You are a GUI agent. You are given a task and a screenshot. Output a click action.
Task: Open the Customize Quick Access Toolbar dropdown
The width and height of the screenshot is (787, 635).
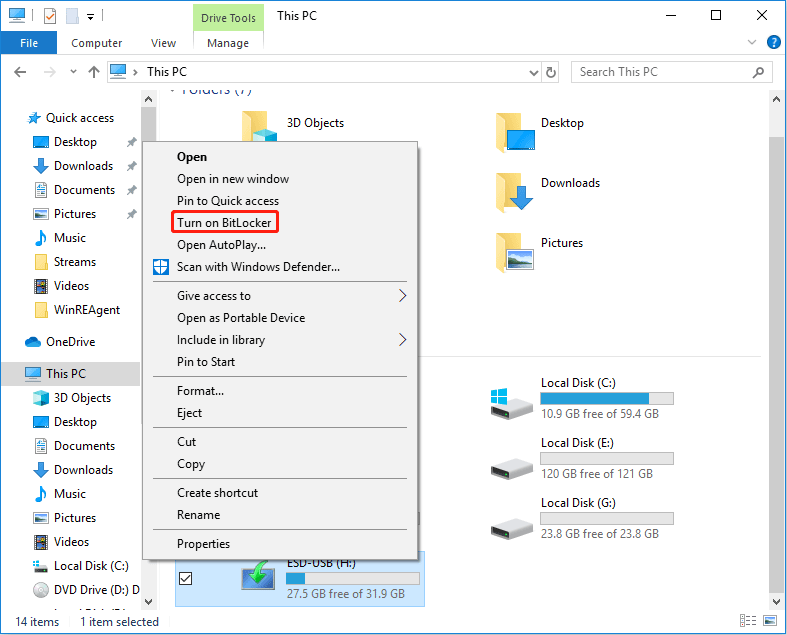click(90, 17)
